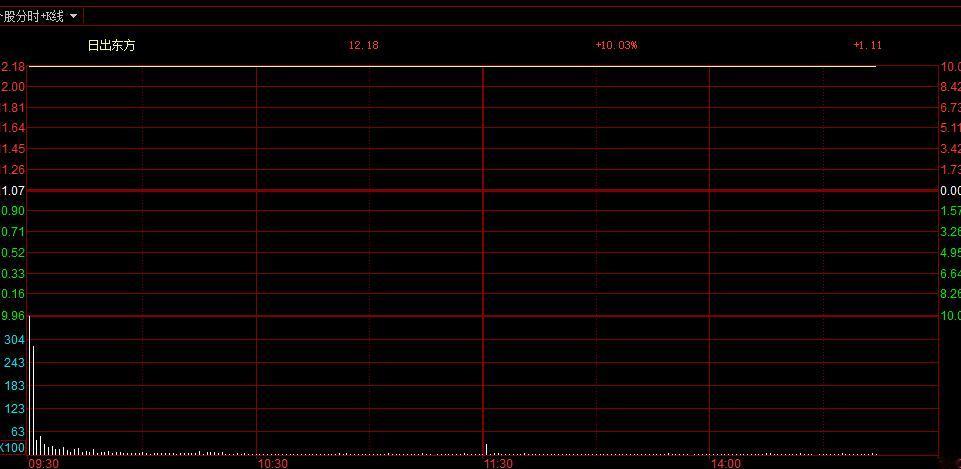The height and width of the screenshot is (469, 961).
Task: Select the 10:30 time axis label
Action: coord(272,463)
